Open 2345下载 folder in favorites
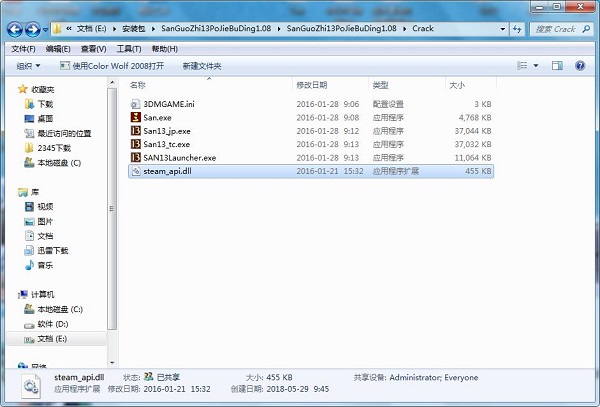Viewport: 600px width, 407px height. [54, 148]
